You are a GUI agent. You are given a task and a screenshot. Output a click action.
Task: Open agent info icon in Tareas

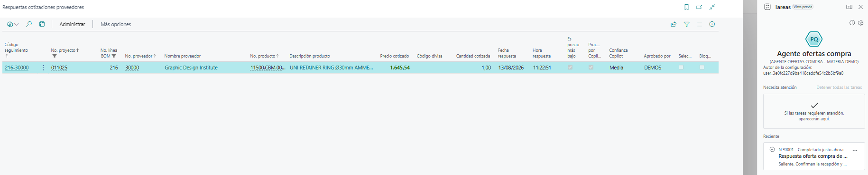pyautogui.click(x=852, y=22)
